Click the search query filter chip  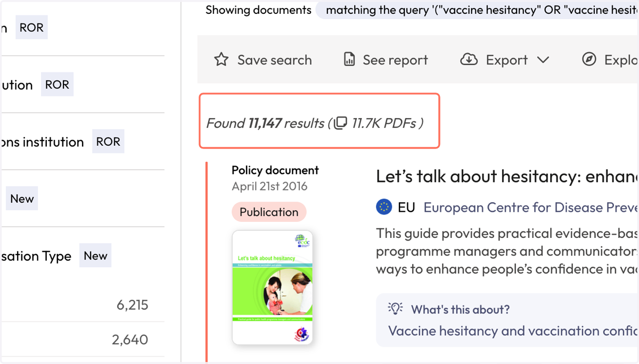478,10
